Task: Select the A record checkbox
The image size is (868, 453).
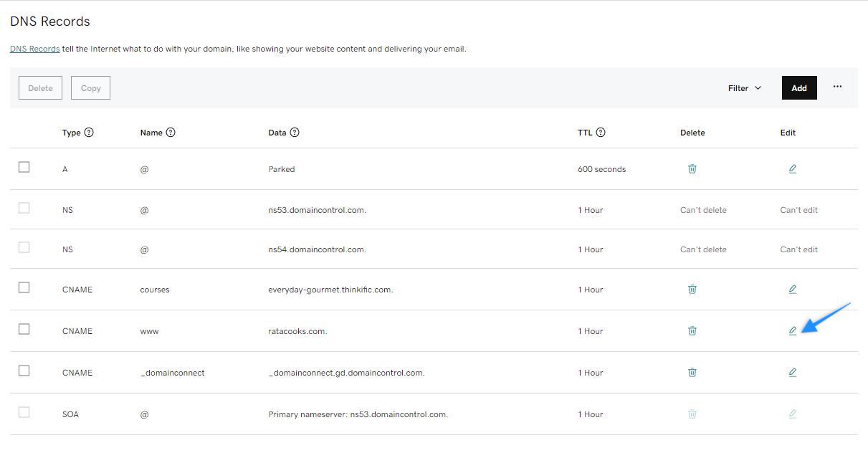Action: coord(24,166)
